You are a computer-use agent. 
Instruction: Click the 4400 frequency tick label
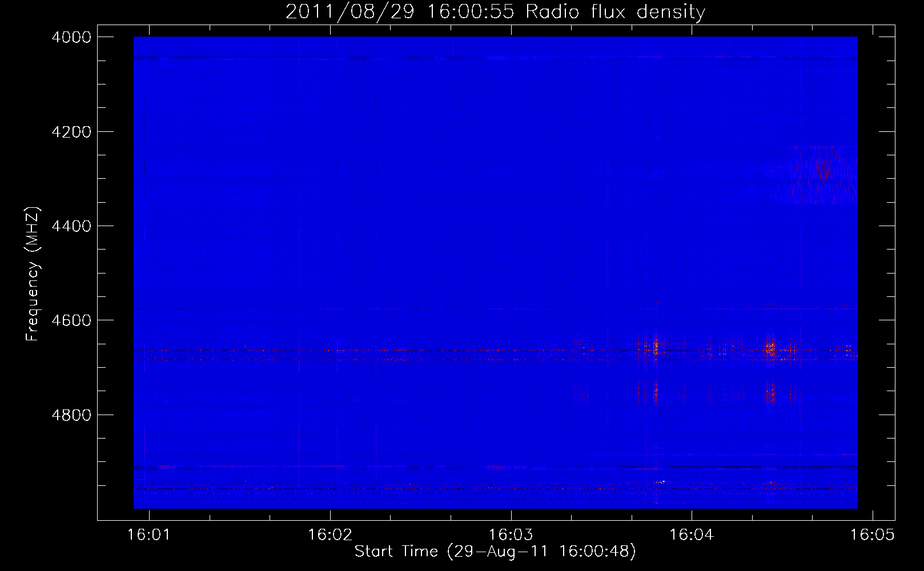point(71,226)
